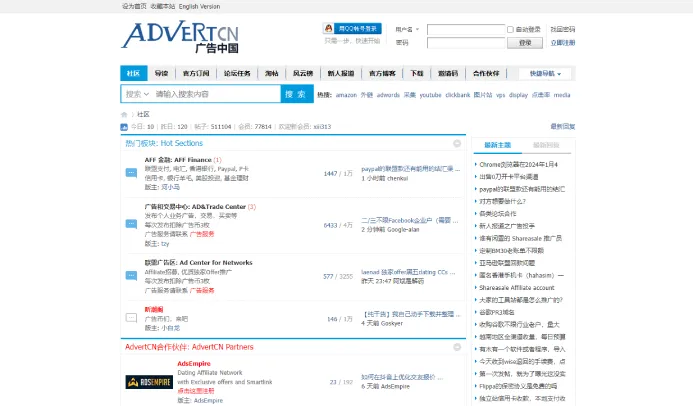Click the AD&Trade Center forum bubble icon
This screenshot has width=693, height=406.
click(x=131, y=224)
